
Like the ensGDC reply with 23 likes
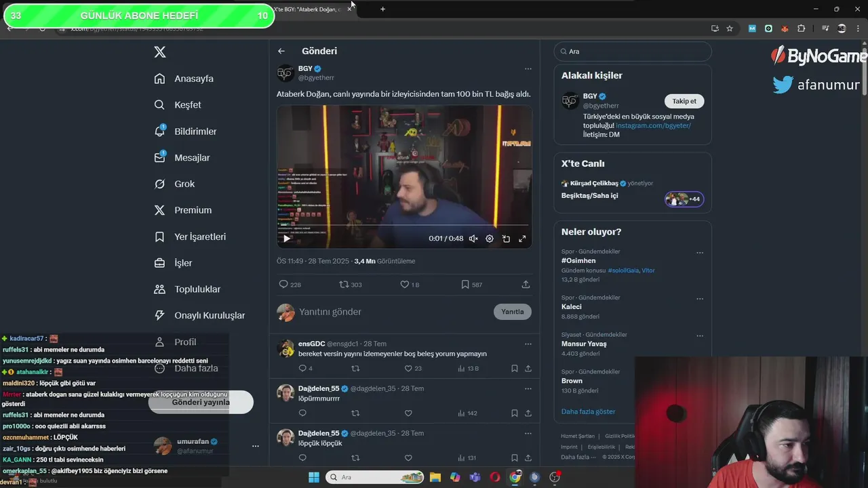[413, 369]
